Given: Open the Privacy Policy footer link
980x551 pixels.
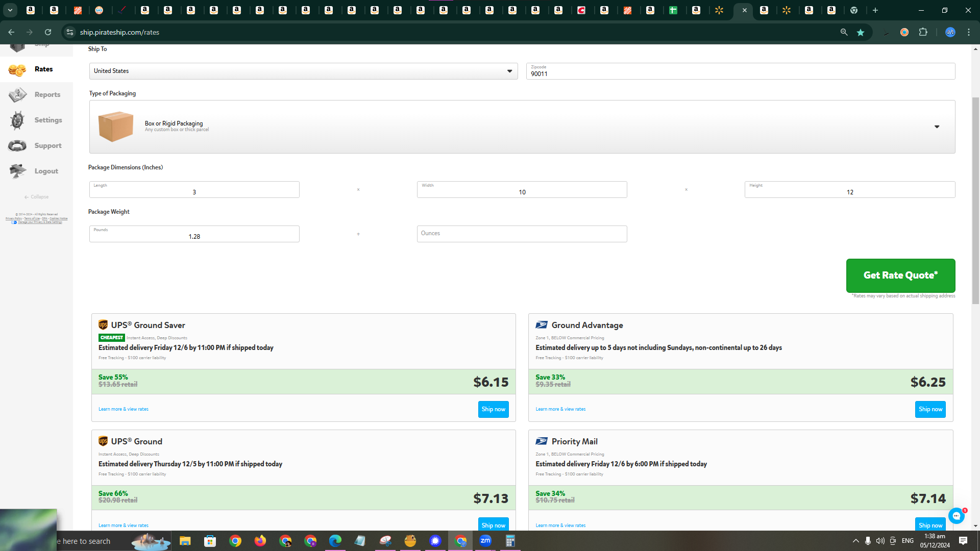Looking at the screenshot, I should 13,218.
